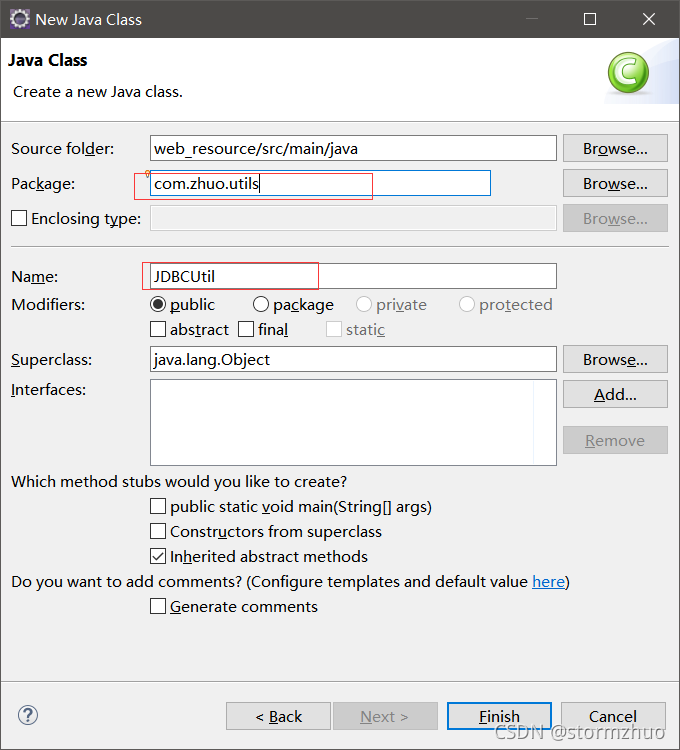
Task: Click the green Java class icon
Action: coord(628,73)
